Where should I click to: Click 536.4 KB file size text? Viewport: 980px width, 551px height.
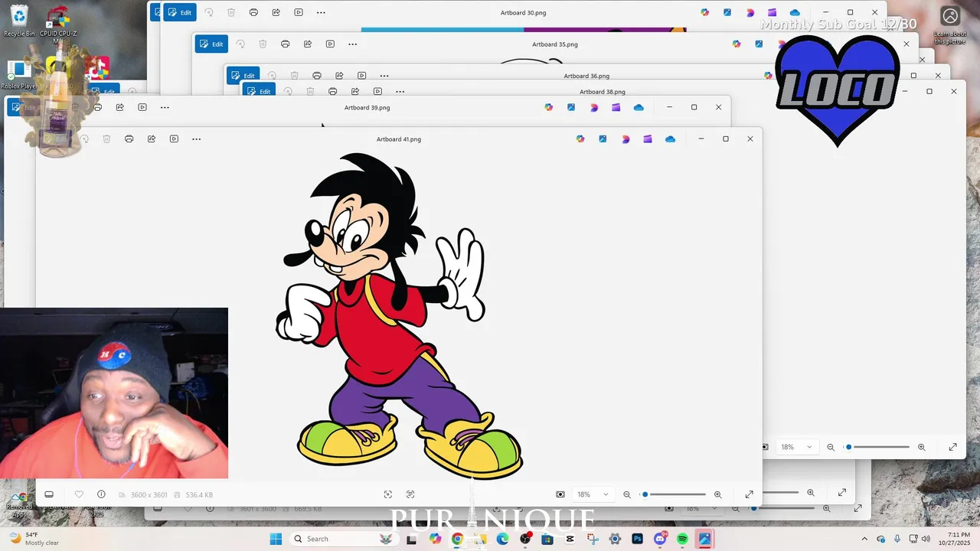pos(199,495)
